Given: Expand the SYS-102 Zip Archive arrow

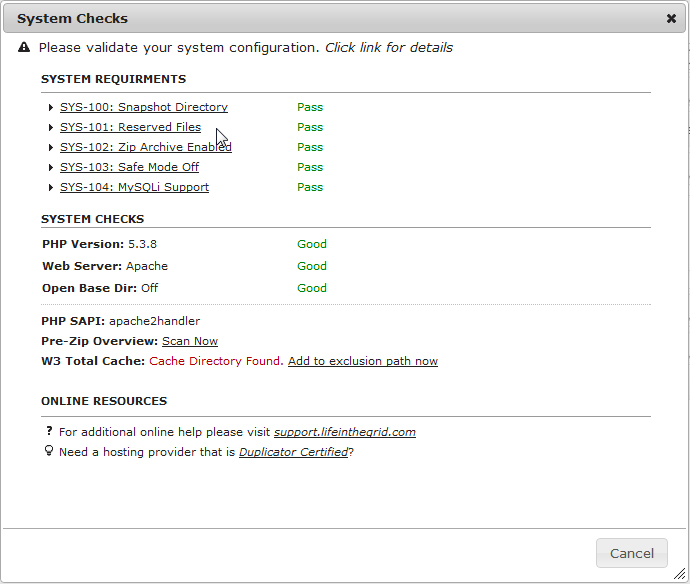Looking at the screenshot, I should coord(51,147).
